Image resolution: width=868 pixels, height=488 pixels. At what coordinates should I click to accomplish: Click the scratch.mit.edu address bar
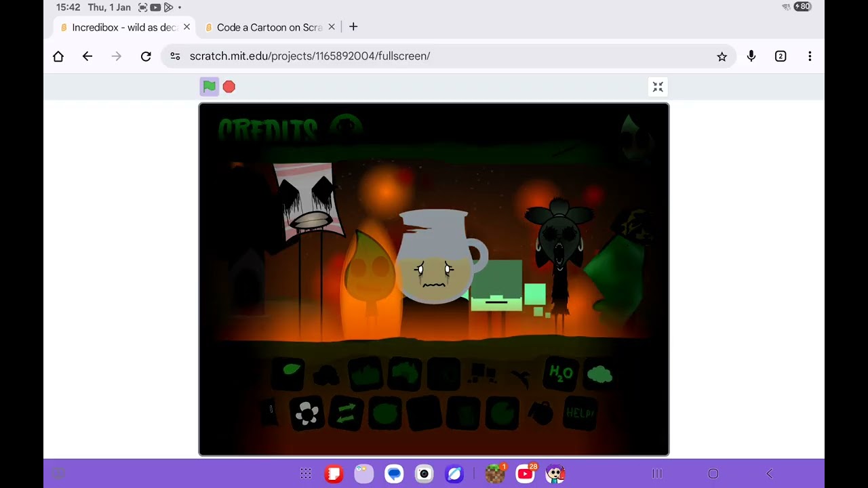448,56
